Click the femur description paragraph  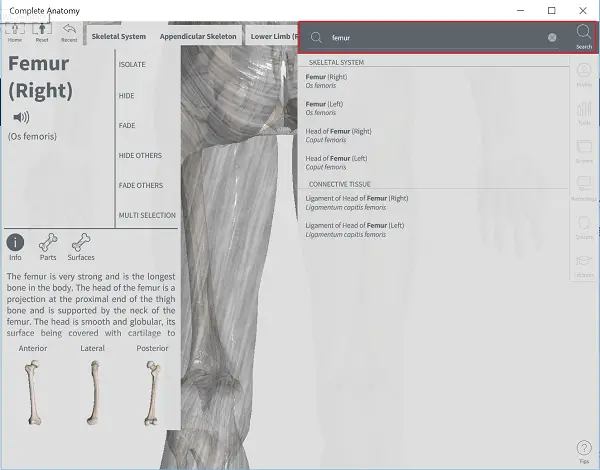[91, 304]
